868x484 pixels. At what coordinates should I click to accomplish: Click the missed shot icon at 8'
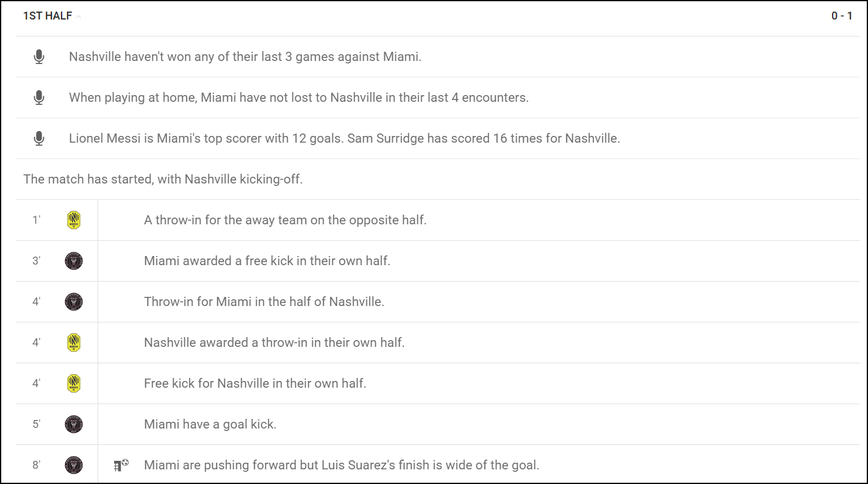click(121, 465)
